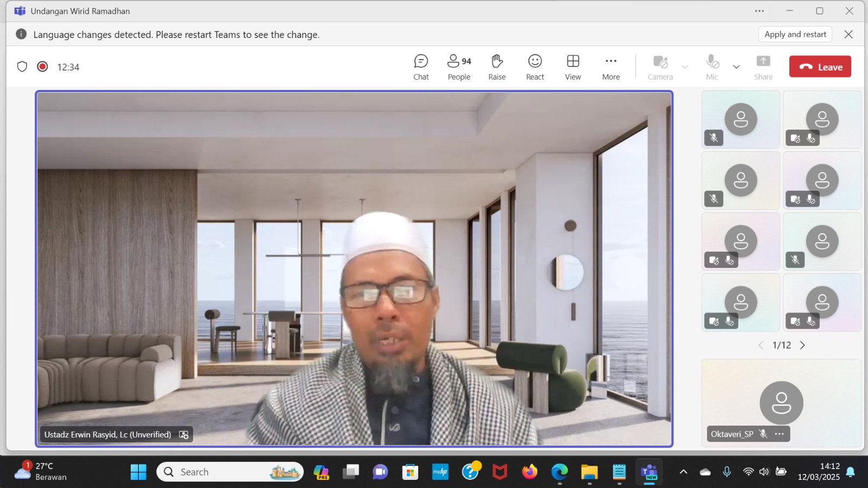Image resolution: width=868 pixels, height=488 pixels.
Task: Click the red recording indicator
Action: click(x=42, y=67)
